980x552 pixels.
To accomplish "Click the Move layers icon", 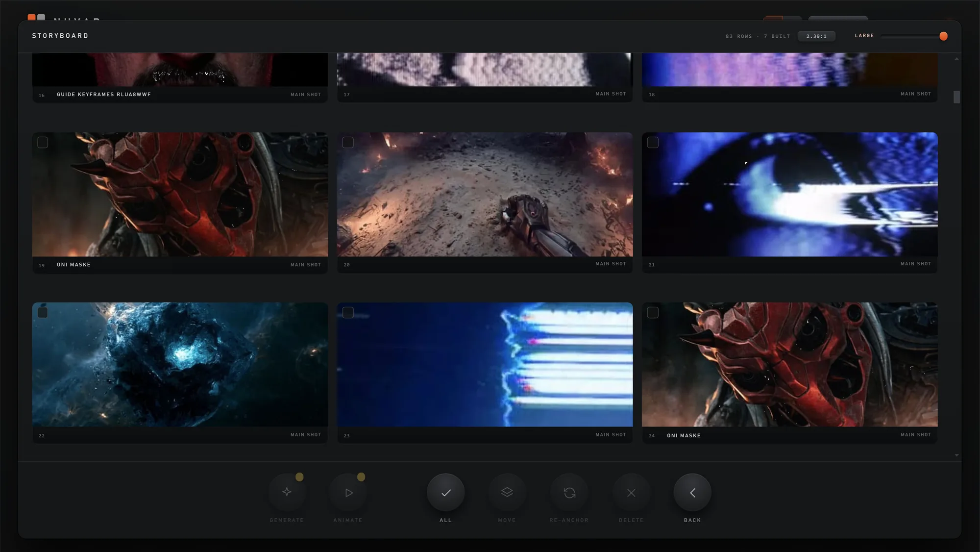I will [x=507, y=492].
